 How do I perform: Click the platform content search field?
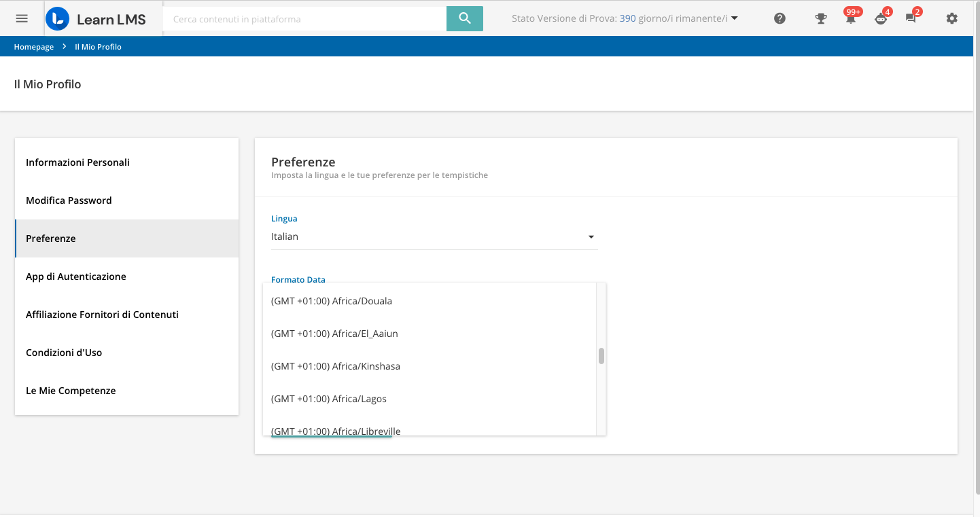tap(304, 19)
